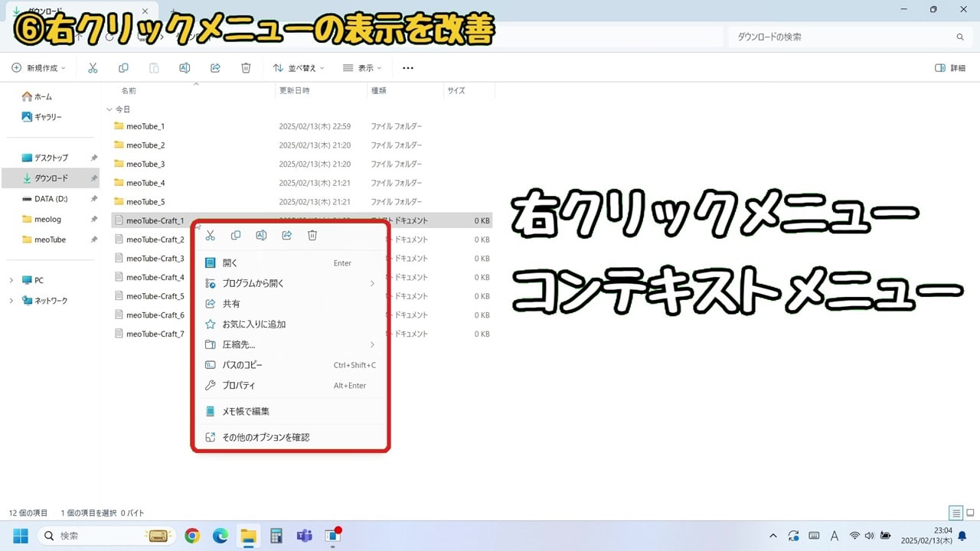Open the meolog pinned folder in sidebar
The height and width of the screenshot is (551, 980).
pos(50,219)
